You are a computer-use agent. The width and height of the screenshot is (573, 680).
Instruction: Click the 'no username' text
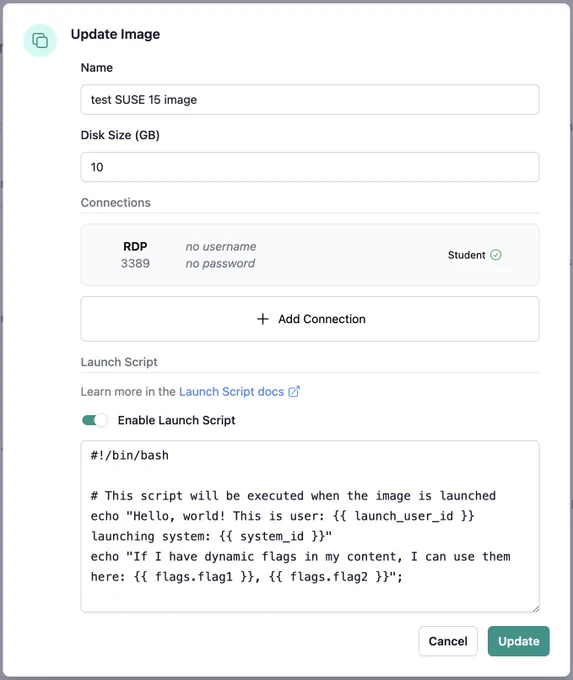[221, 246]
